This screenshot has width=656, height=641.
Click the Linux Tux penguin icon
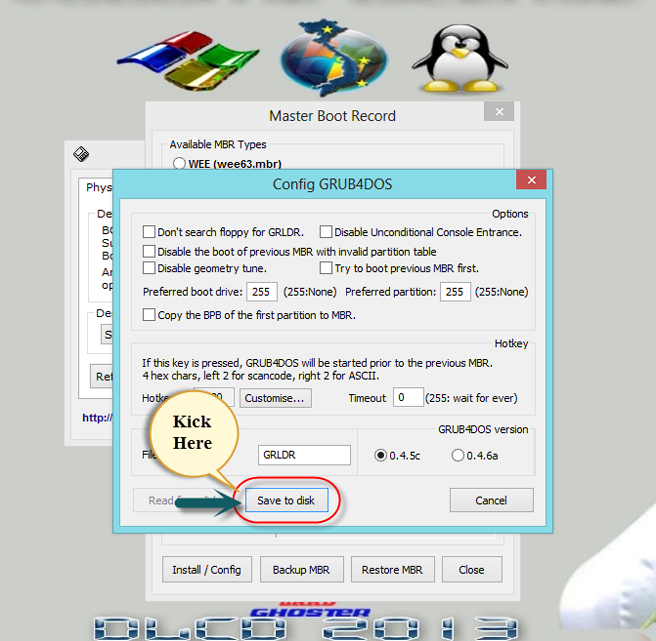click(x=460, y=58)
